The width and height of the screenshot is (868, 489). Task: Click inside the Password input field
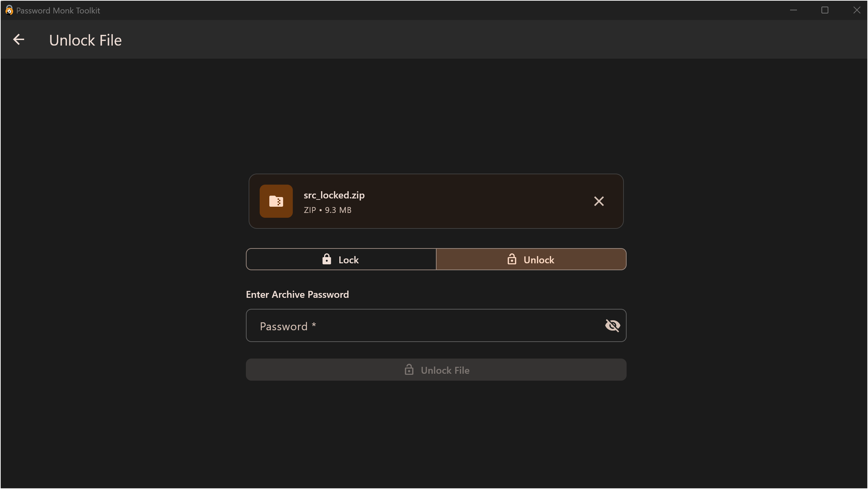point(414,325)
